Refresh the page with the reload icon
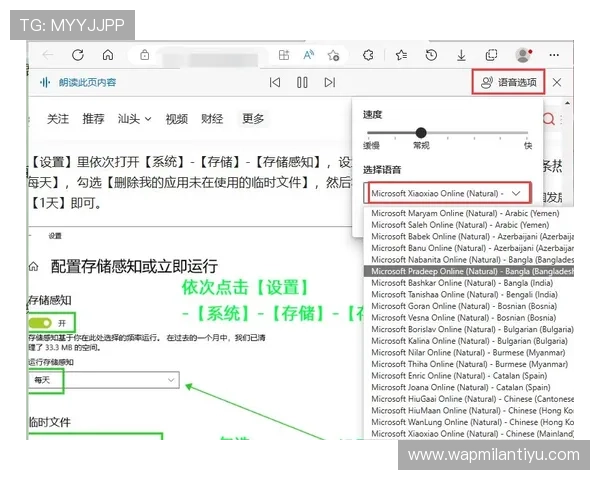The height and width of the screenshot is (480, 600). [78, 55]
